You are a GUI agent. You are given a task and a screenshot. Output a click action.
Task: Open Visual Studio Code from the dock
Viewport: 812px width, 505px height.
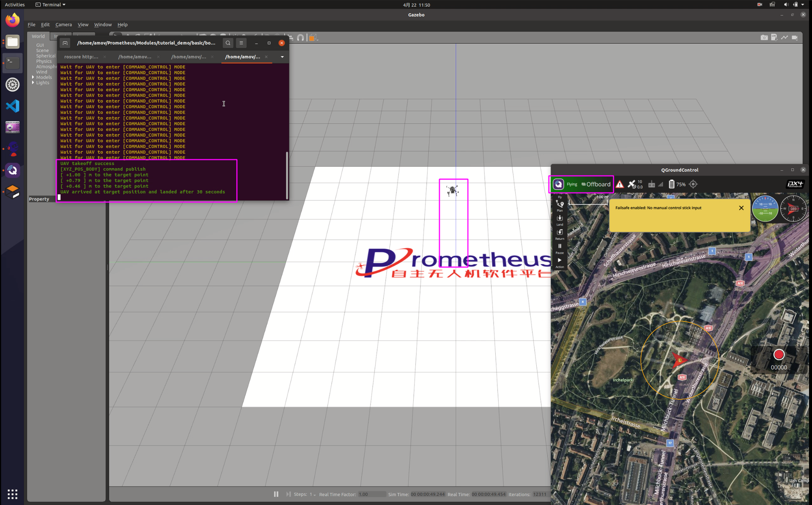(x=12, y=106)
